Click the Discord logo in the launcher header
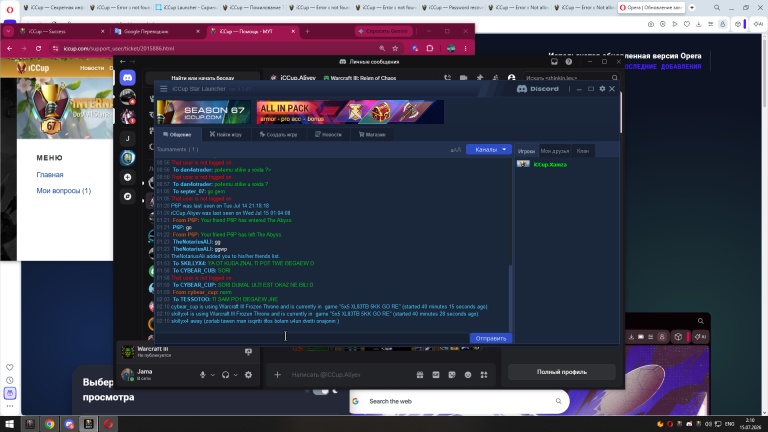 538,89
